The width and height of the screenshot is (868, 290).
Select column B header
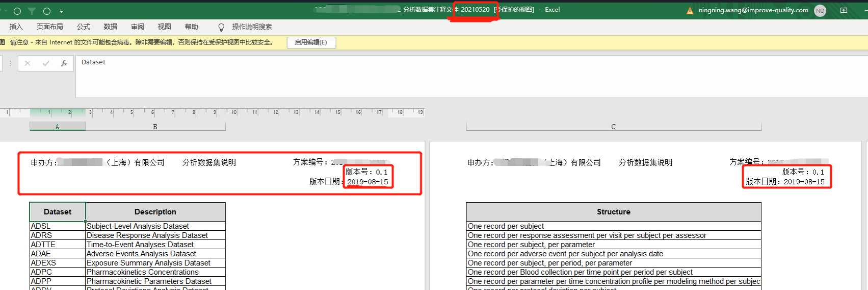155,127
